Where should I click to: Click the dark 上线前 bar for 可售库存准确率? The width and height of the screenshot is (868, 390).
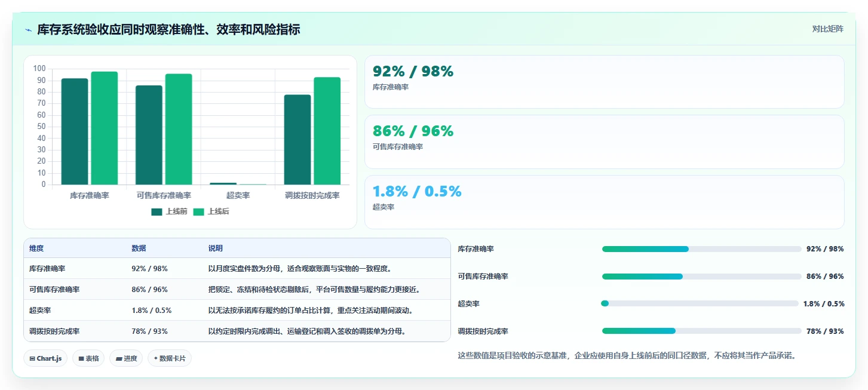[149, 135]
